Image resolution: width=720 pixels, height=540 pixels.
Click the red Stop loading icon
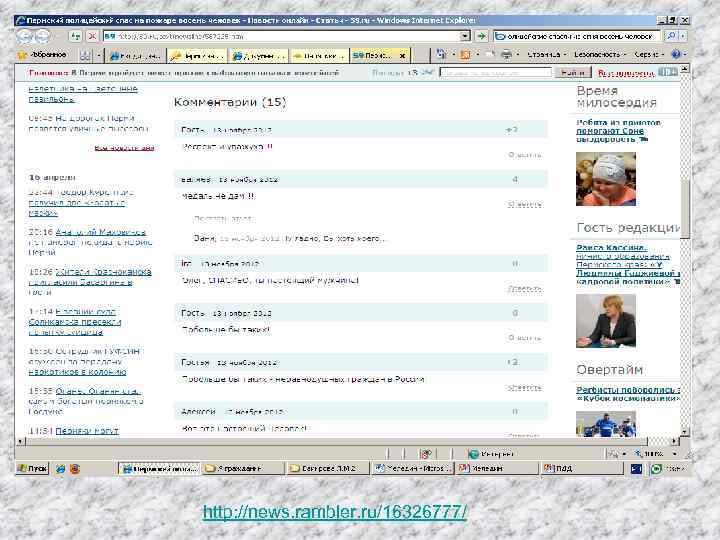coord(92,36)
